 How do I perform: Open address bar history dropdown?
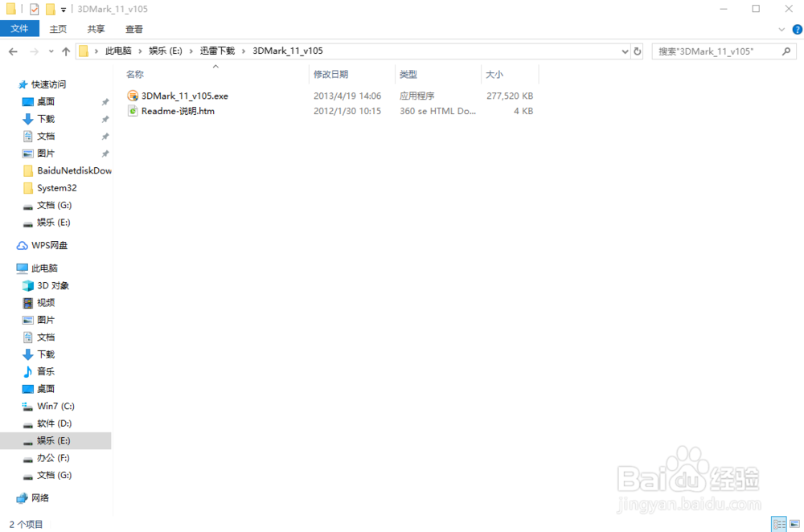(625, 51)
